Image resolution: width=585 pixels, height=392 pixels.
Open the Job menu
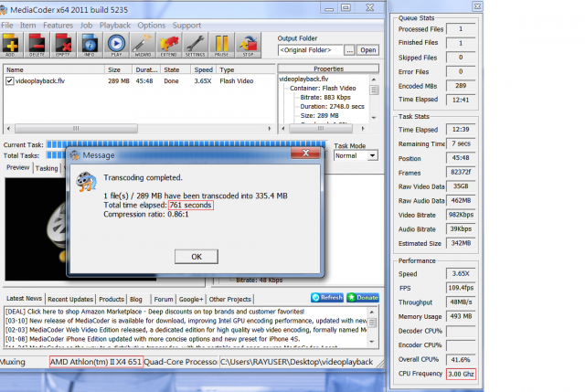click(x=86, y=26)
